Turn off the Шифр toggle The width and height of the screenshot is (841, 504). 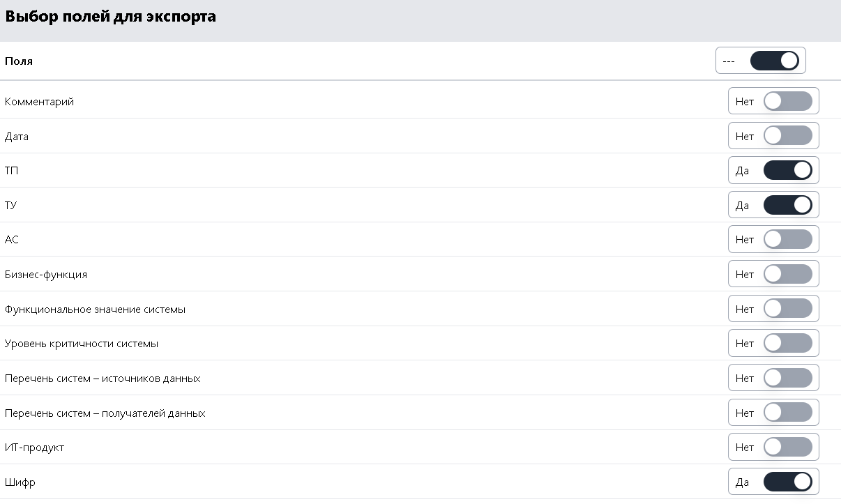788,482
